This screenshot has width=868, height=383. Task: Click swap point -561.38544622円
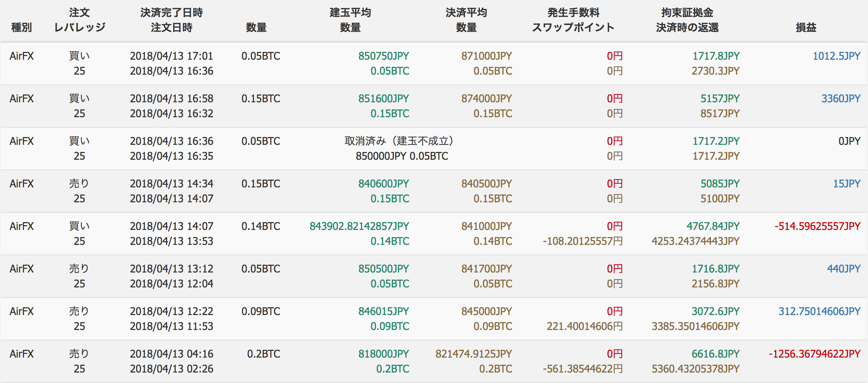583,369
